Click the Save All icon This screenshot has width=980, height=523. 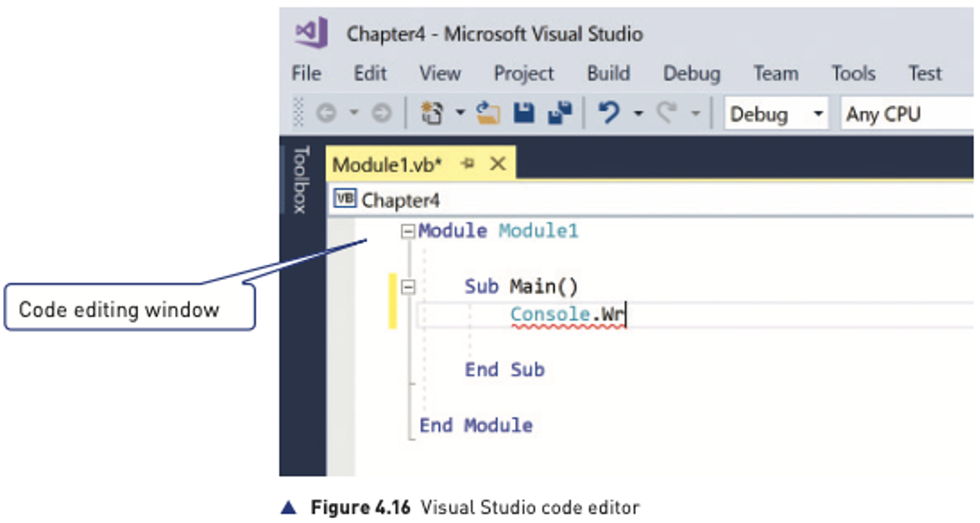pyautogui.click(x=559, y=113)
